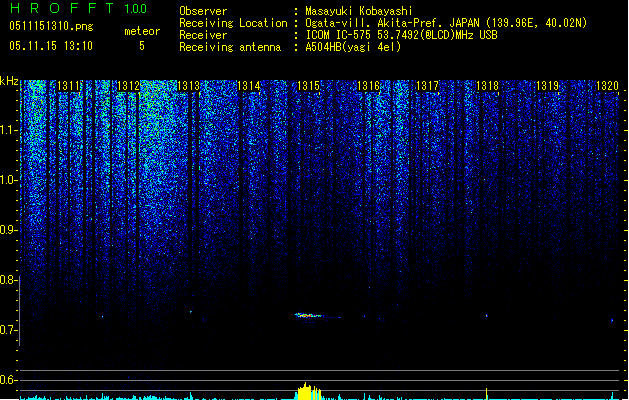Image resolution: width=629 pixels, height=400 pixels.
Task: Click the yellow signal peak in bottom graph
Action: pyautogui.click(x=308, y=392)
